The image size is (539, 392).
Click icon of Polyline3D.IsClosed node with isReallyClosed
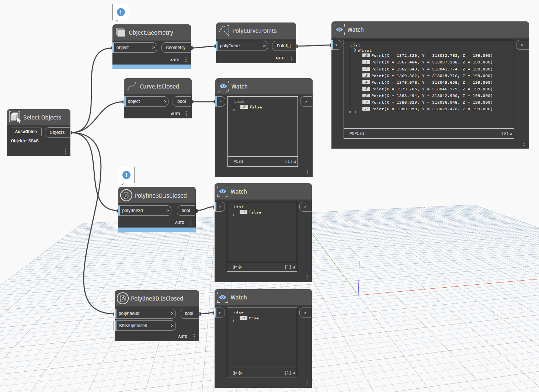coord(123,298)
